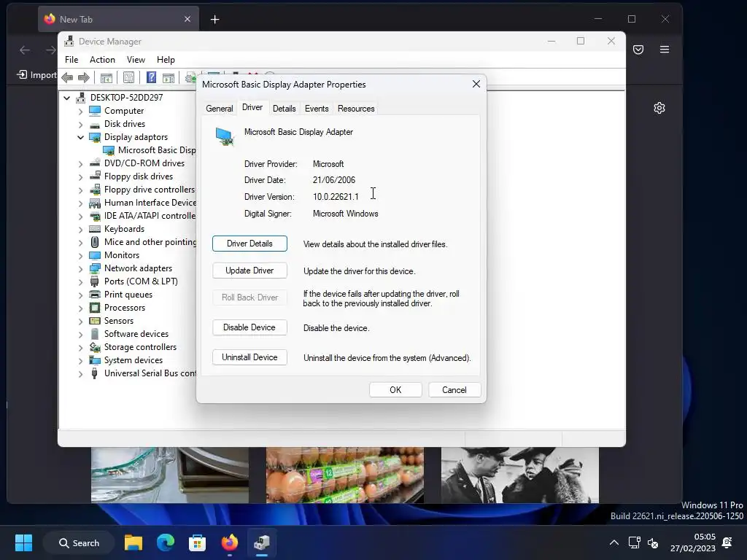
Task: Click the Disable Device button
Action: pos(249,327)
